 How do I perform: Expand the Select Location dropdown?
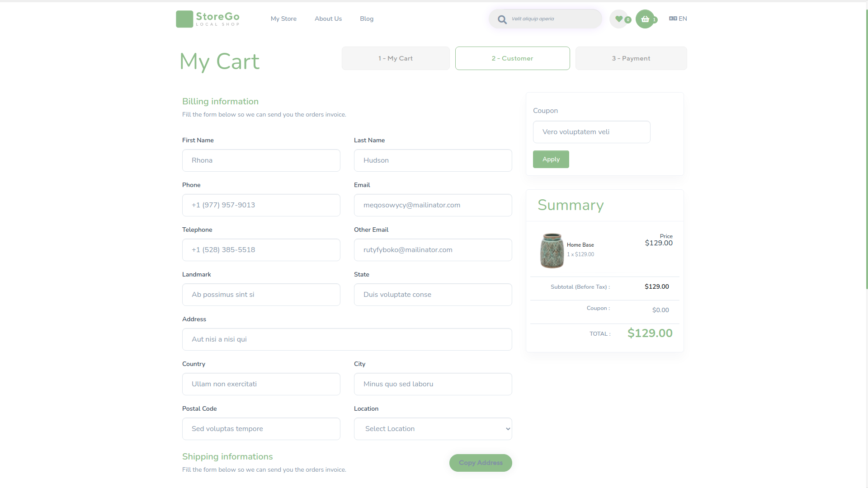click(433, 429)
